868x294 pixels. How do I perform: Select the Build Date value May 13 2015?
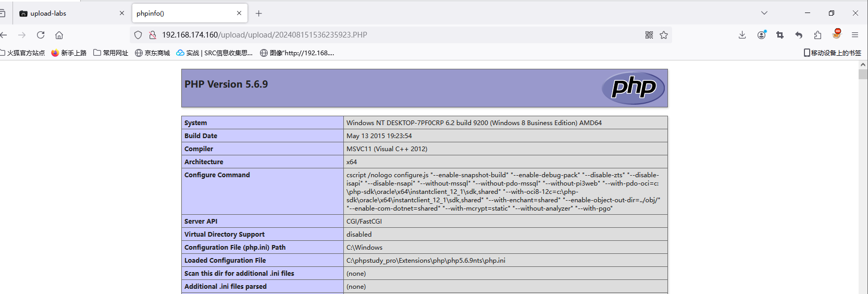[379, 136]
